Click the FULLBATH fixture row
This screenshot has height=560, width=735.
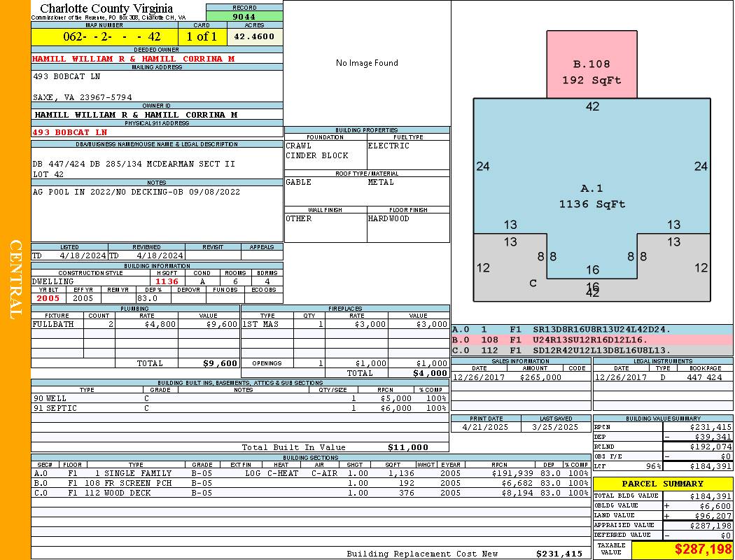coord(135,324)
